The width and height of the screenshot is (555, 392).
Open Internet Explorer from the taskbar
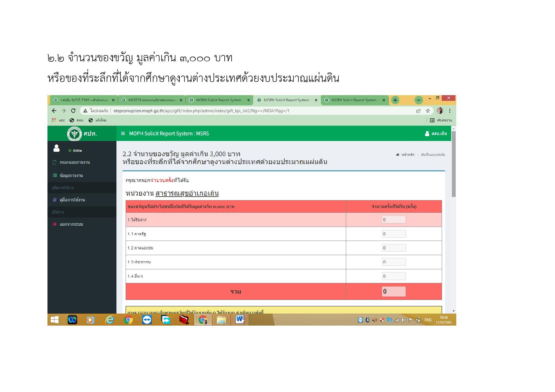pyautogui.click(x=109, y=320)
